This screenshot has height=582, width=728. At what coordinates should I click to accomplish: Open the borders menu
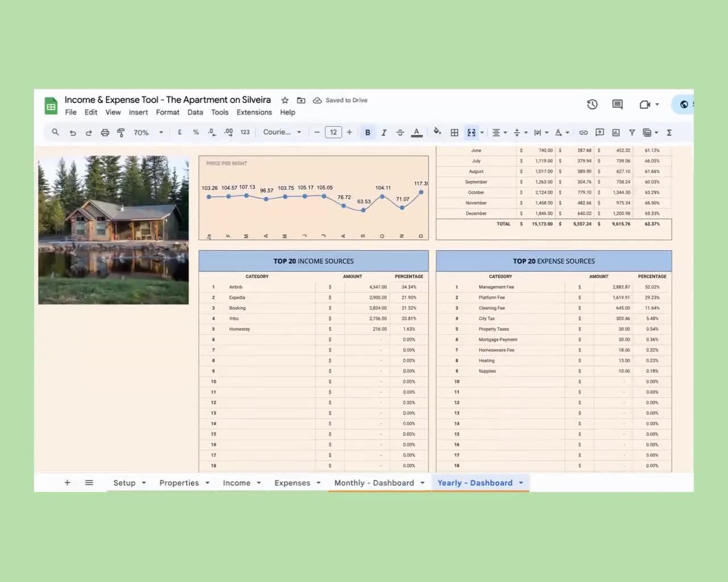coord(454,132)
